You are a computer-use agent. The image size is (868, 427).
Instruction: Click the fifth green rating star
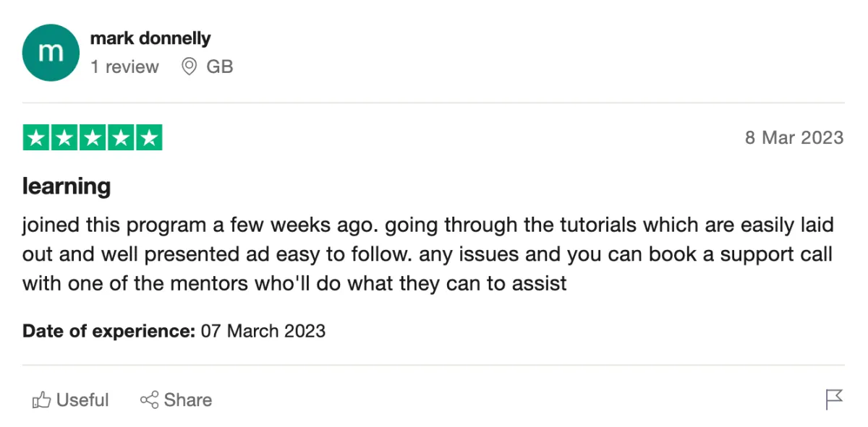[149, 137]
